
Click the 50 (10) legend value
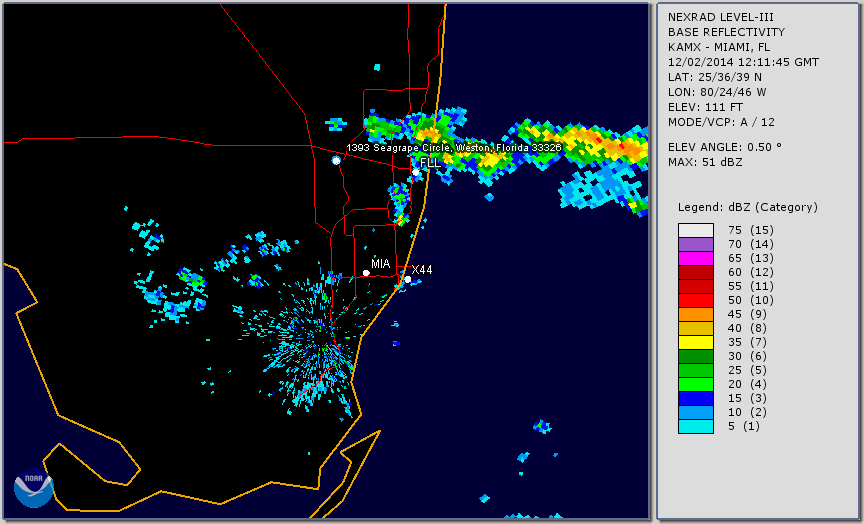click(750, 300)
